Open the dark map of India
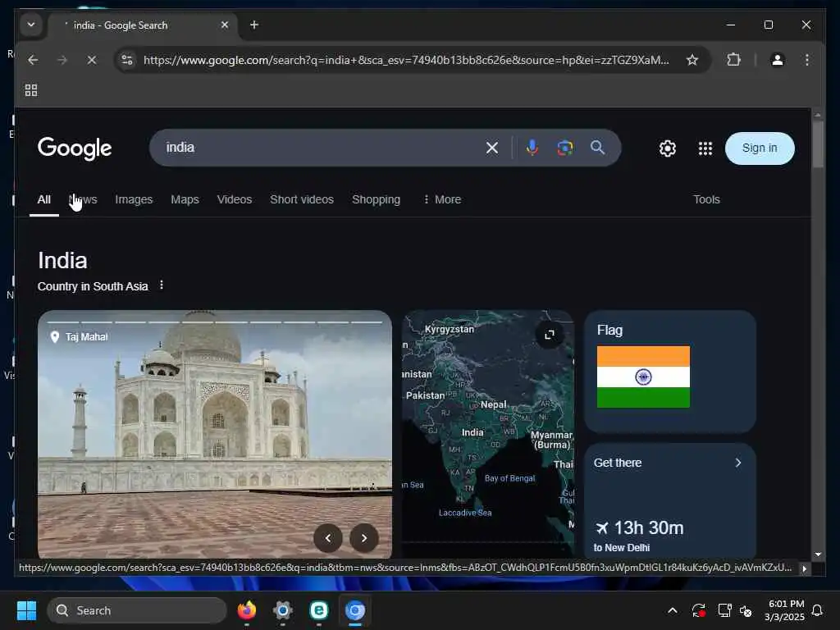The height and width of the screenshot is (630, 840). (x=487, y=434)
